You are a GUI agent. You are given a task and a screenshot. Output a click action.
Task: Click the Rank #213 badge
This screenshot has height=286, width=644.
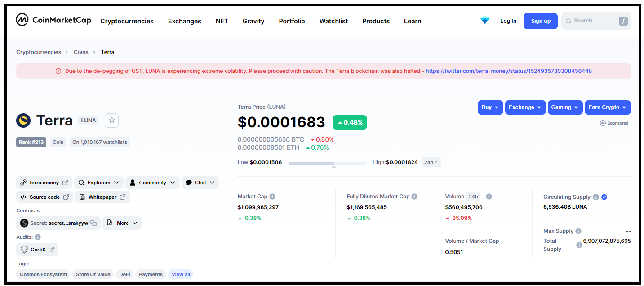[31, 142]
